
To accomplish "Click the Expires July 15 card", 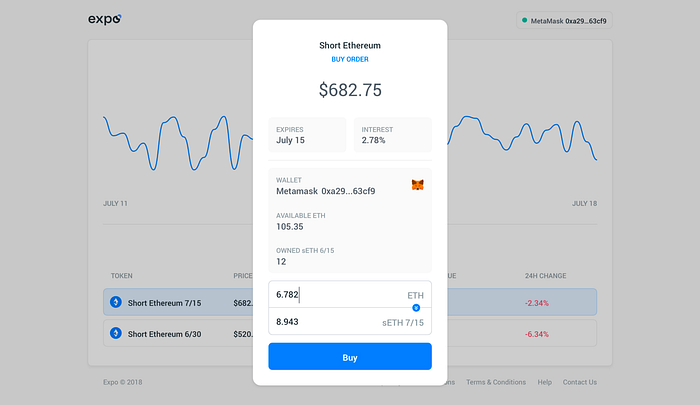I will point(307,135).
